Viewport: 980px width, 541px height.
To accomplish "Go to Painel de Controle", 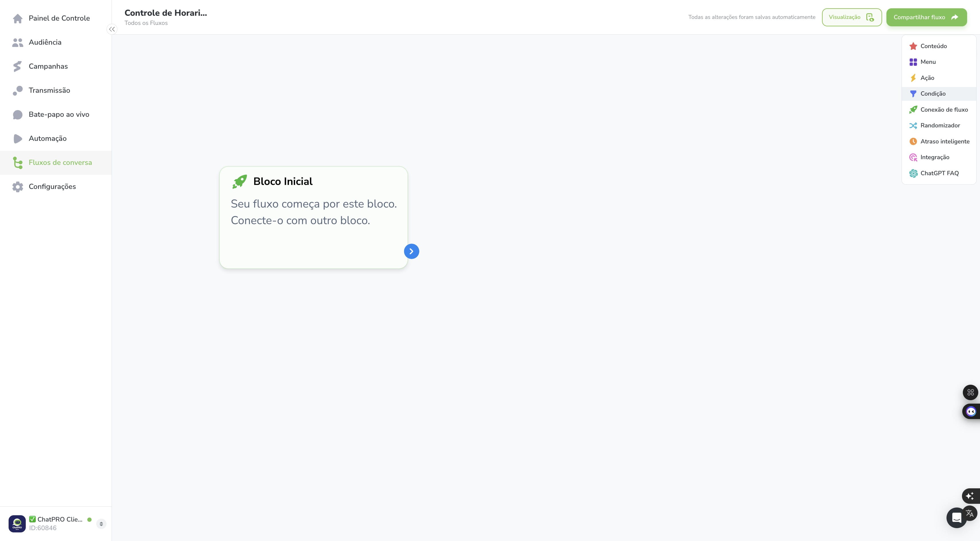I will pos(56,18).
